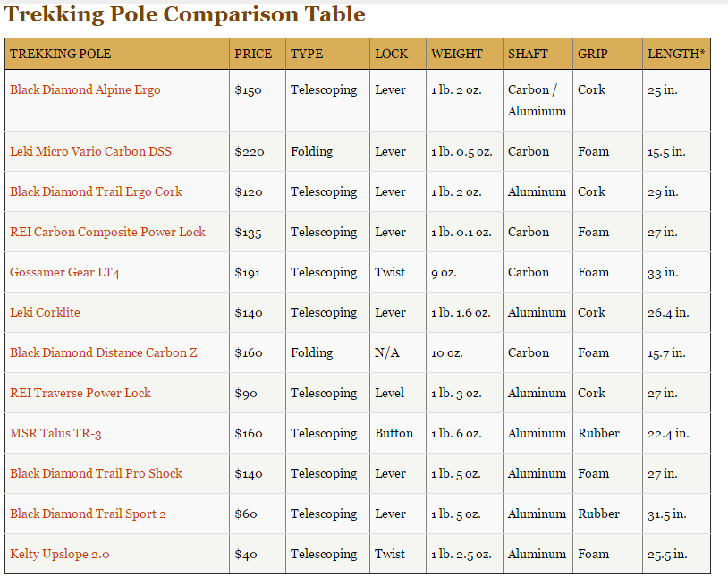
Task: Open Black Diamond Trail Ergo Cork link
Action: 96,191
